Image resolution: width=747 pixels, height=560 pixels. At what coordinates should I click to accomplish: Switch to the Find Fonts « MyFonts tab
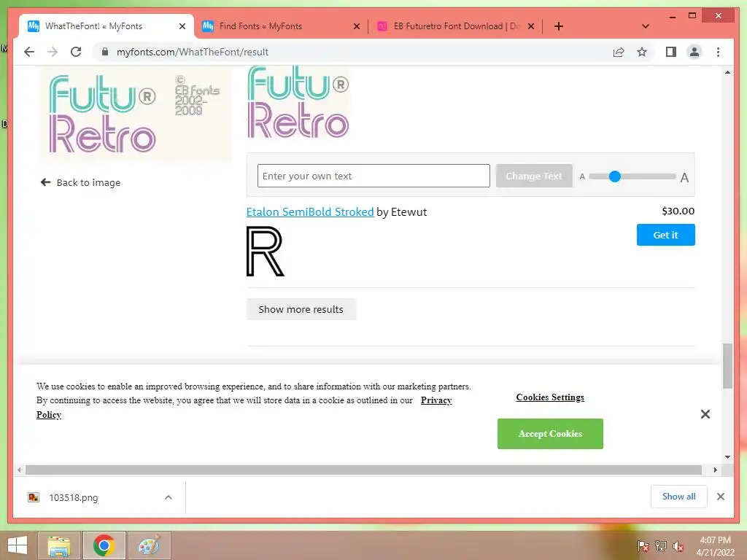pyautogui.click(x=281, y=26)
